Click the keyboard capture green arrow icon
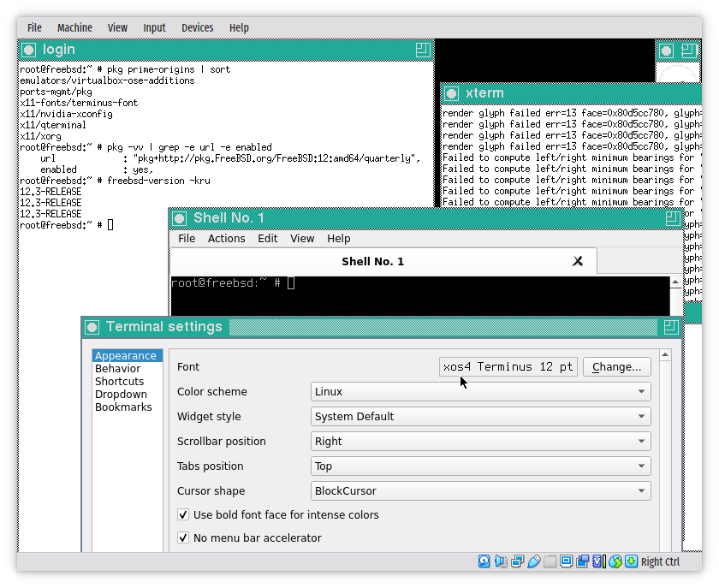The image size is (719, 588). coord(631,561)
